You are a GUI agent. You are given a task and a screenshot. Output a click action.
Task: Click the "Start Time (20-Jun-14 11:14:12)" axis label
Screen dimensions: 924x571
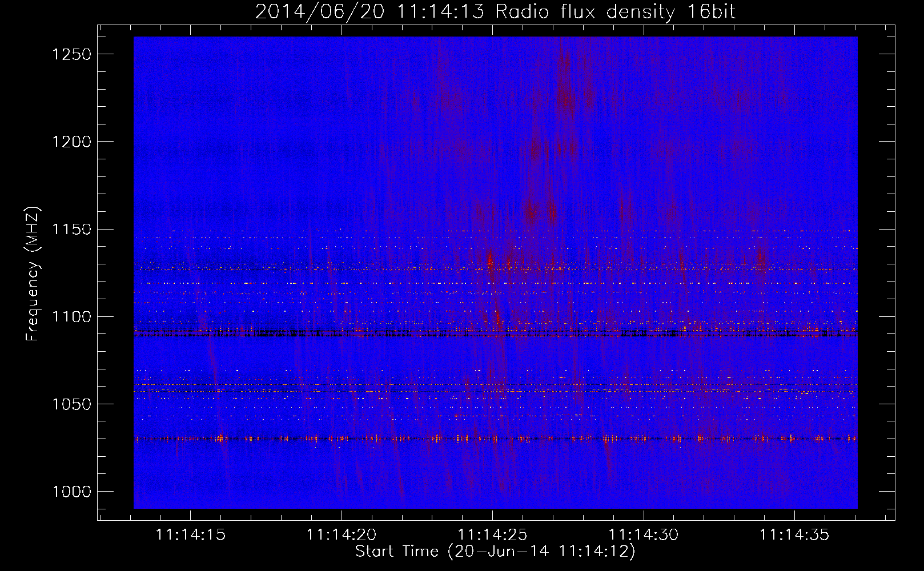pos(495,552)
